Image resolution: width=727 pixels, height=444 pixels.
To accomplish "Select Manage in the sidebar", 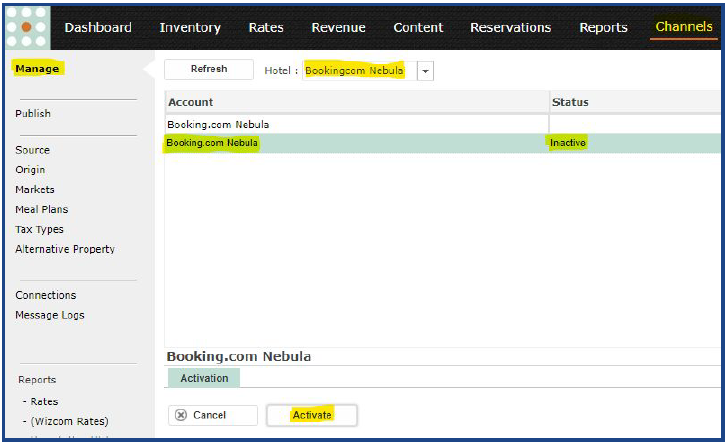I will click(37, 69).
